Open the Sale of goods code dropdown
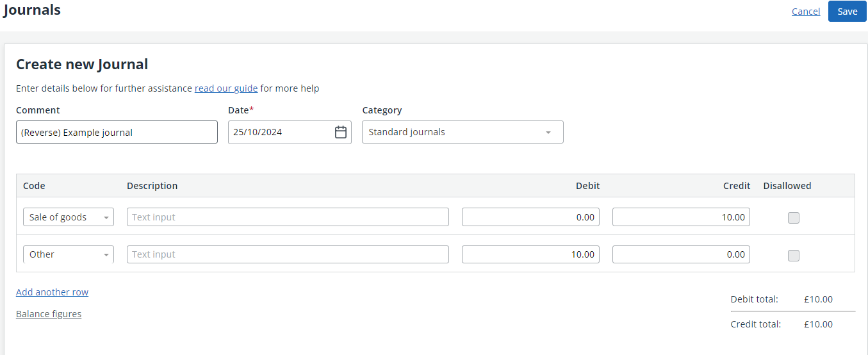 (69, 217)
